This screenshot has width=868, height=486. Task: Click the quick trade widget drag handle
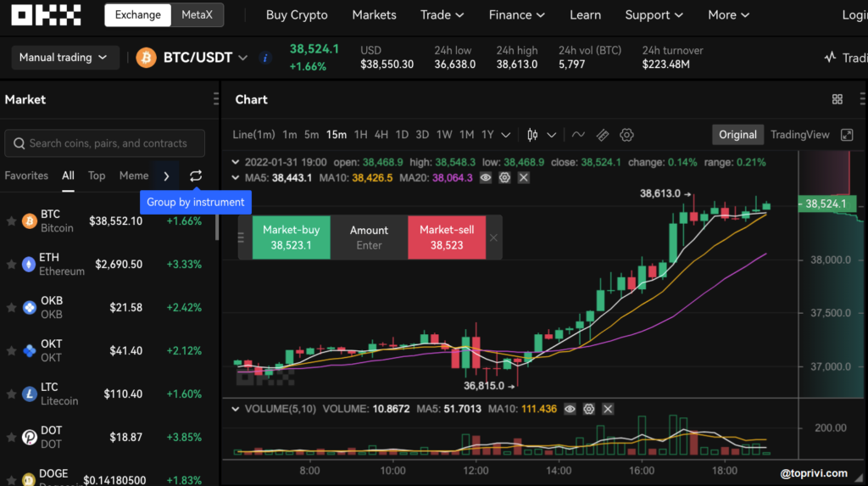[241, 237]
